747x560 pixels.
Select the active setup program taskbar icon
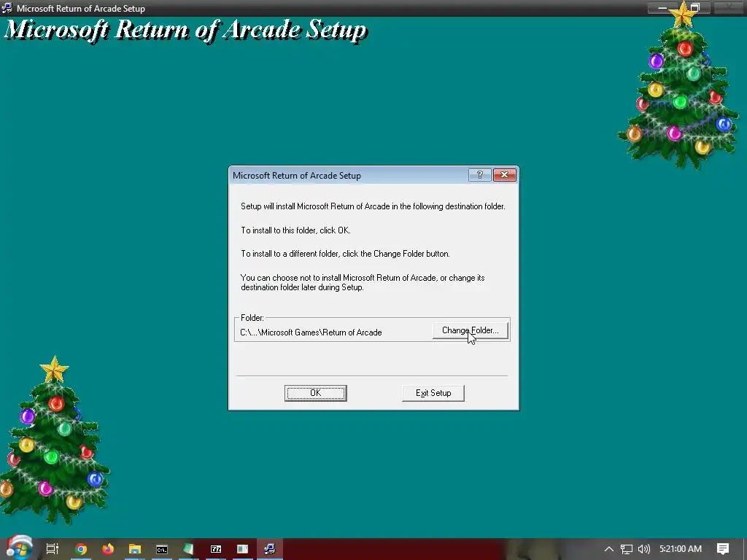[270, 549]
